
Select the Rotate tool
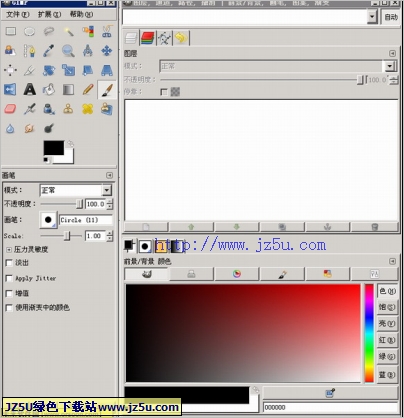49,70
